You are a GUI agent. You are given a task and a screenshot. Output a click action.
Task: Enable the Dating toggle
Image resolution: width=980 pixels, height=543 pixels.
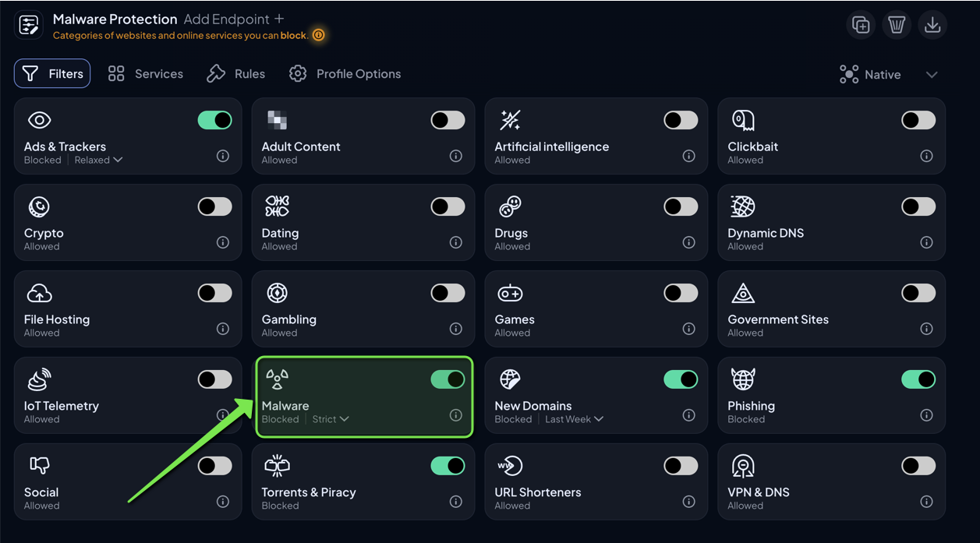pyautogui.click(x=448, y=206)
